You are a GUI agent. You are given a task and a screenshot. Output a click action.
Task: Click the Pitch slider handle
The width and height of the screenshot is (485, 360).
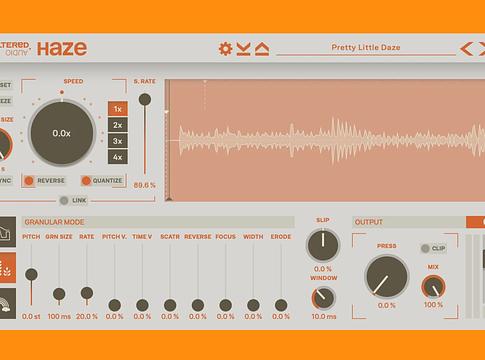click(31, 274)
